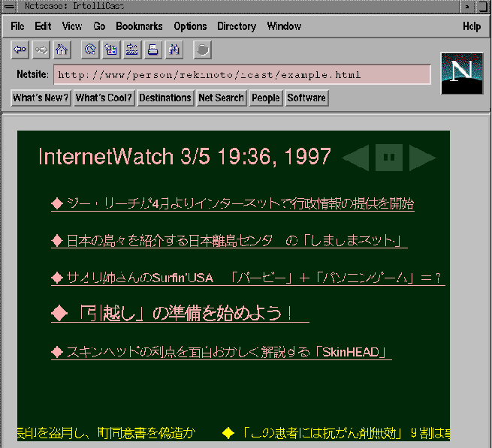Click the yellow ticker text 町同意書を偽造か
Viewport: 492px width, 448px height.
[x=146, y=433]
